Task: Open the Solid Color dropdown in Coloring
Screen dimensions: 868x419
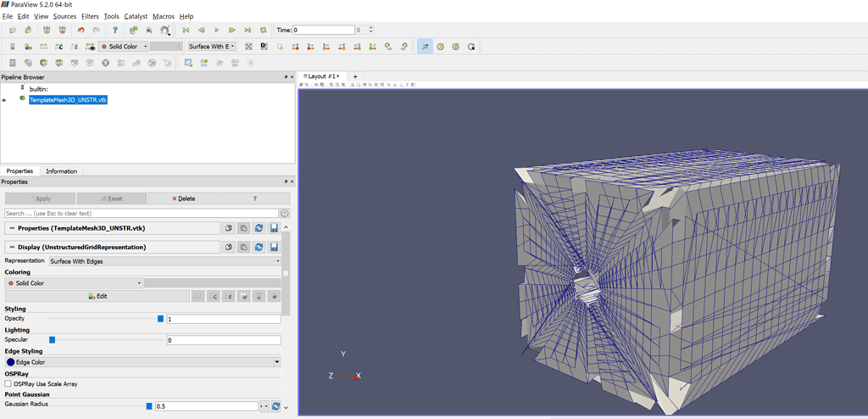Action: (73, 283)
